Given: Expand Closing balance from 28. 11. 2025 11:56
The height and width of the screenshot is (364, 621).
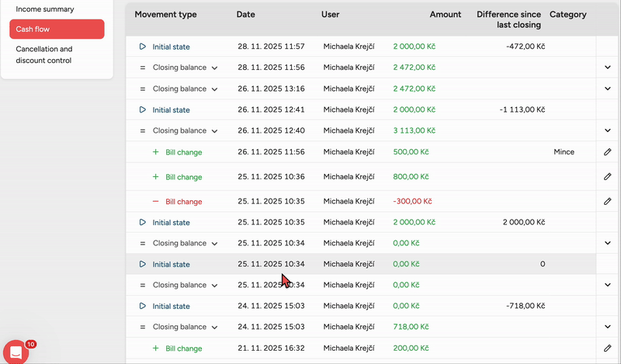Looking at the screenshot, I should pos(214,68).
